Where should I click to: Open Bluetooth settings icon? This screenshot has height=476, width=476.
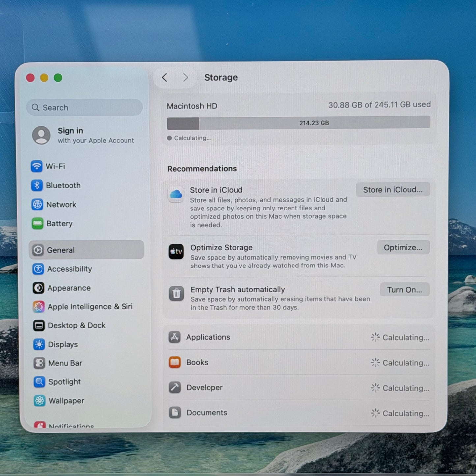point(37,185)
